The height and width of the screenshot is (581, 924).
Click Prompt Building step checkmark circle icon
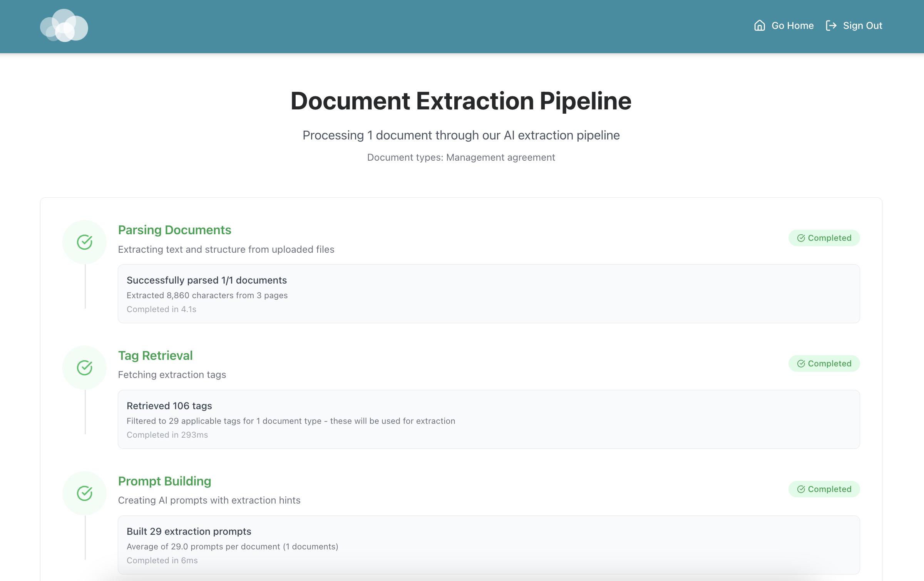(85, 493)
